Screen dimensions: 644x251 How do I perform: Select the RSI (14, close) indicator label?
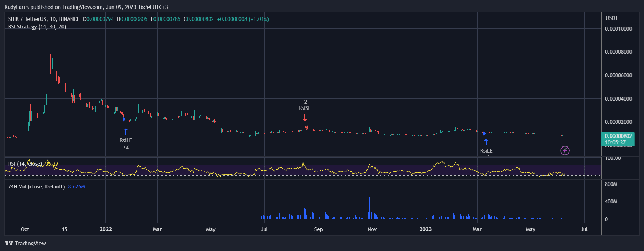(25, 164)
